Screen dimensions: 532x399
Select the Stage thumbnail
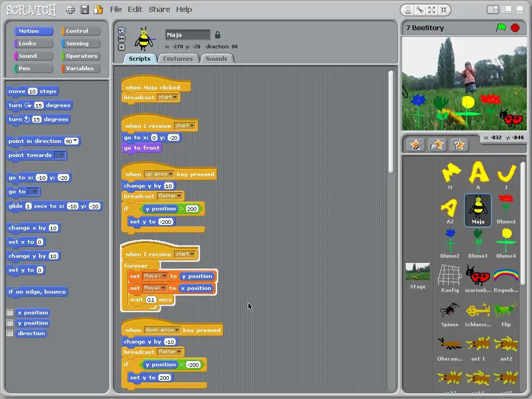pos(418,276)
